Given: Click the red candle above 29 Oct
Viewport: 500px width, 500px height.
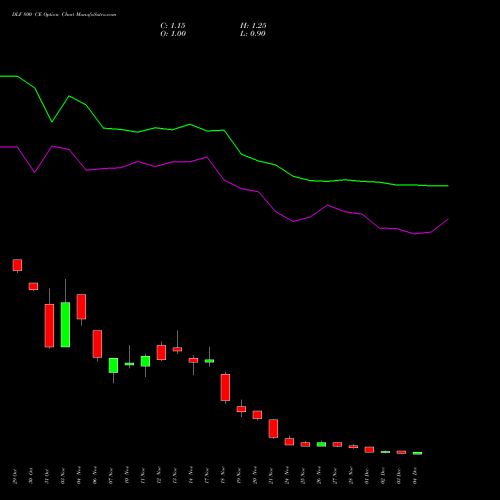Looking at the screenshot, I should click(17, 265).
